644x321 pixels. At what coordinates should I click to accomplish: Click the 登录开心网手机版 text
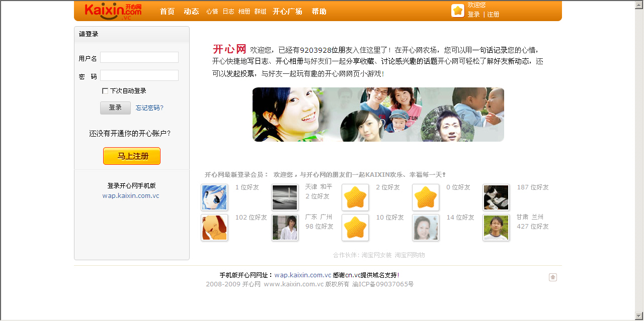click(132, 186)
